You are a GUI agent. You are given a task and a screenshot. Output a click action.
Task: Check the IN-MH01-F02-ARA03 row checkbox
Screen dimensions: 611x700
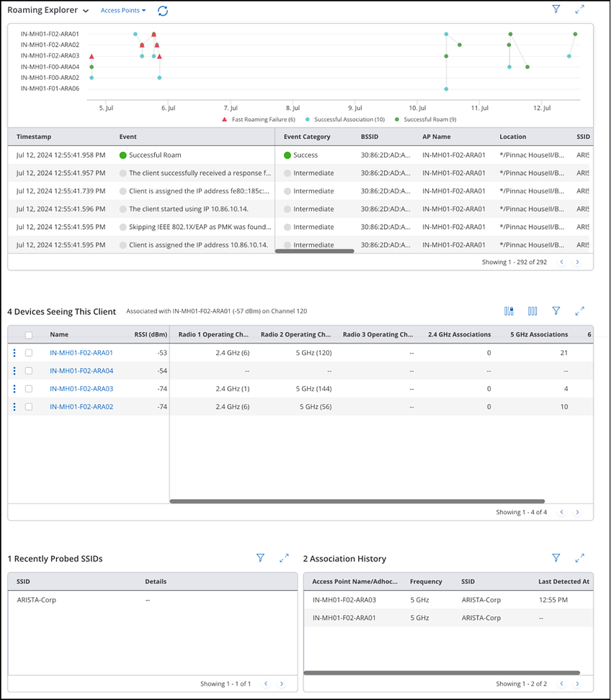pos(29,389)
